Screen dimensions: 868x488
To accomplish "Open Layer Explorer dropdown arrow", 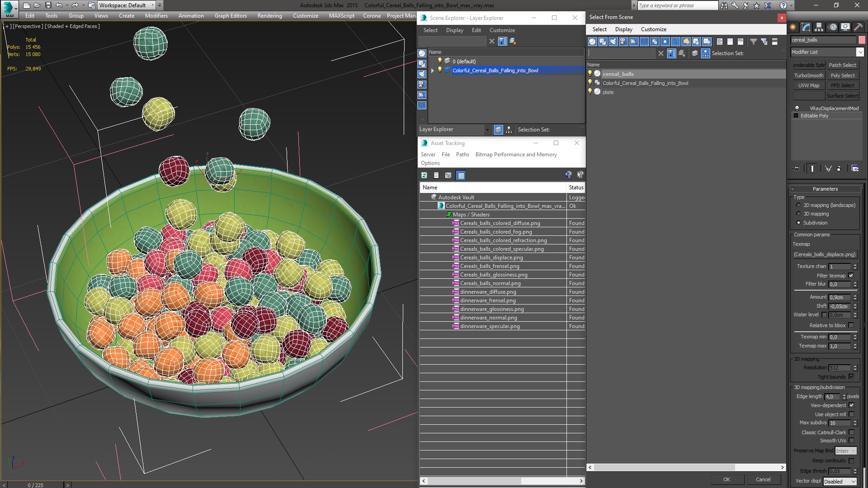I will click(x=487, y=130).
